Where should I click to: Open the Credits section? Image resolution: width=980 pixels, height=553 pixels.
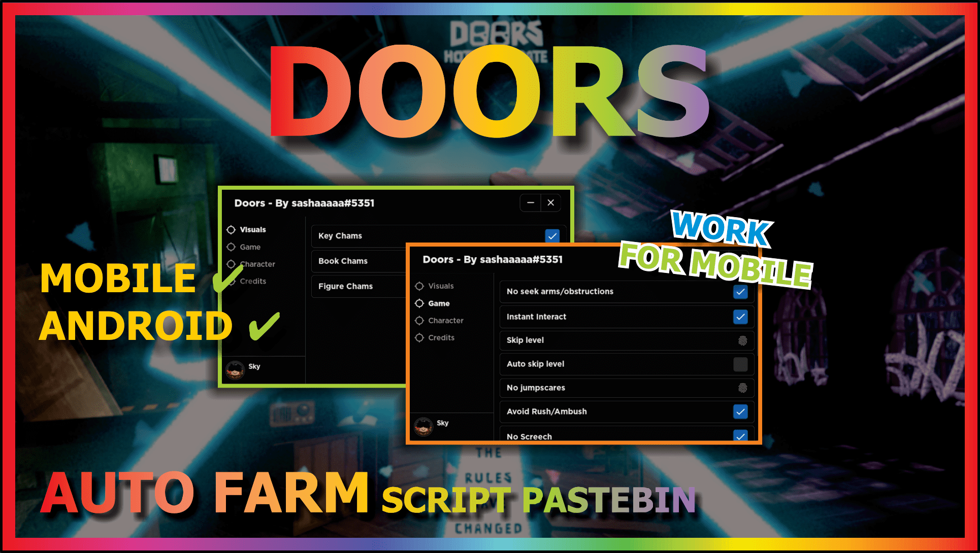(x=438, y=337)
